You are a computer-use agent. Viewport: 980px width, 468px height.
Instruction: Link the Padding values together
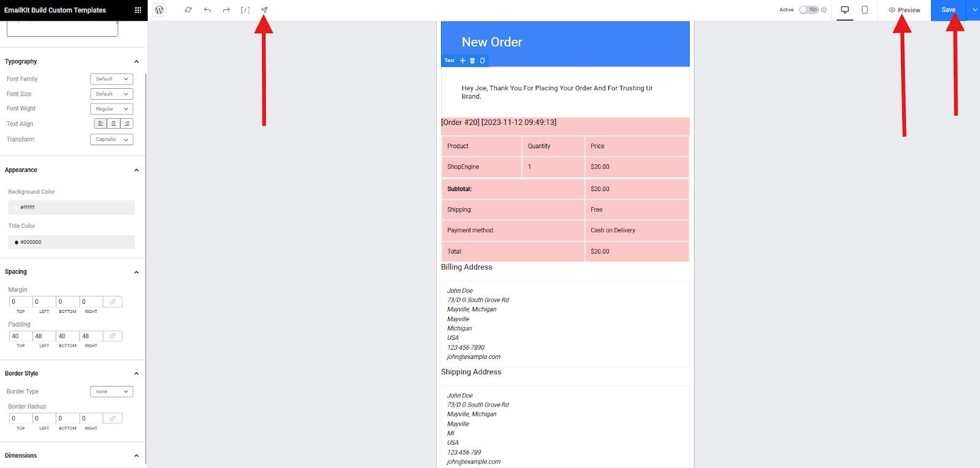(x=113, y=336)
